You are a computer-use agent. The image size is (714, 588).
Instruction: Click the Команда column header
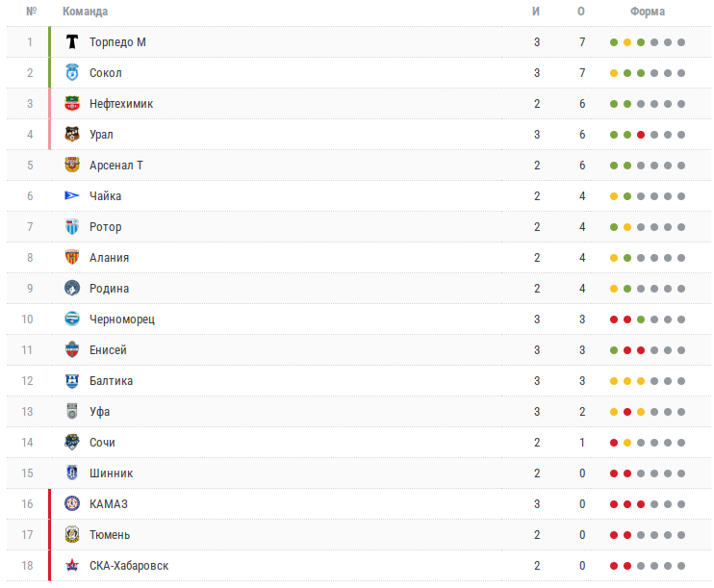(x=85, y=12)
